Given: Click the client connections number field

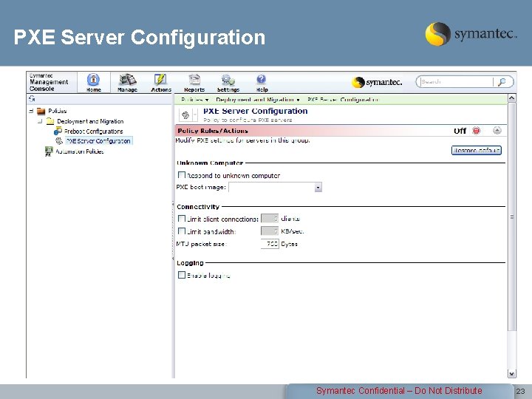Looking at the screenshot, I should 270,219.
